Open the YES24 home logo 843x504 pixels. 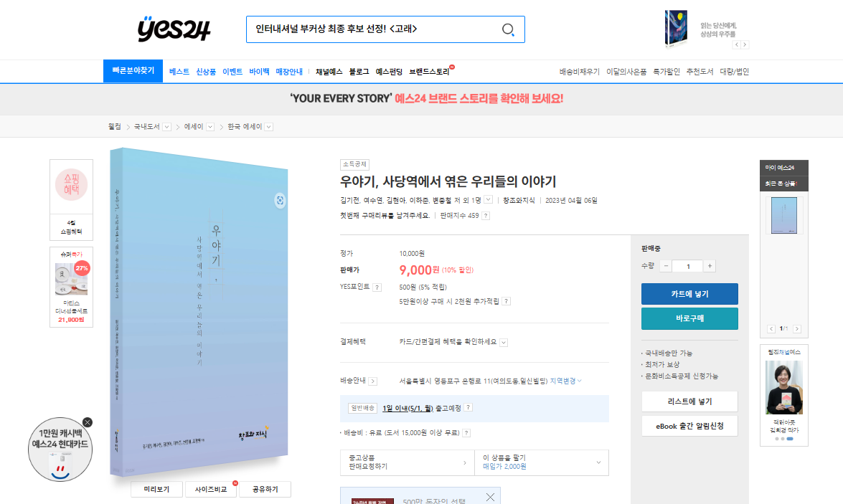click(174, 29)
